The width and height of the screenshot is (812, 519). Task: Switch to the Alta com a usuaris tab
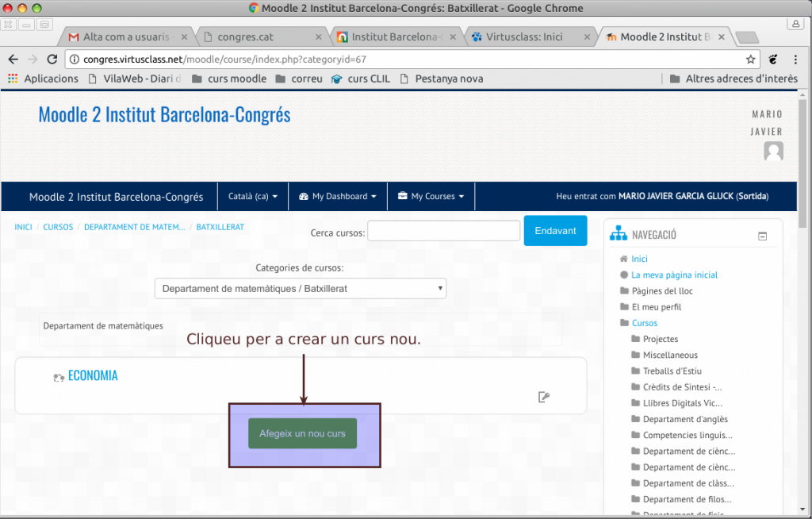pos(126,37)
